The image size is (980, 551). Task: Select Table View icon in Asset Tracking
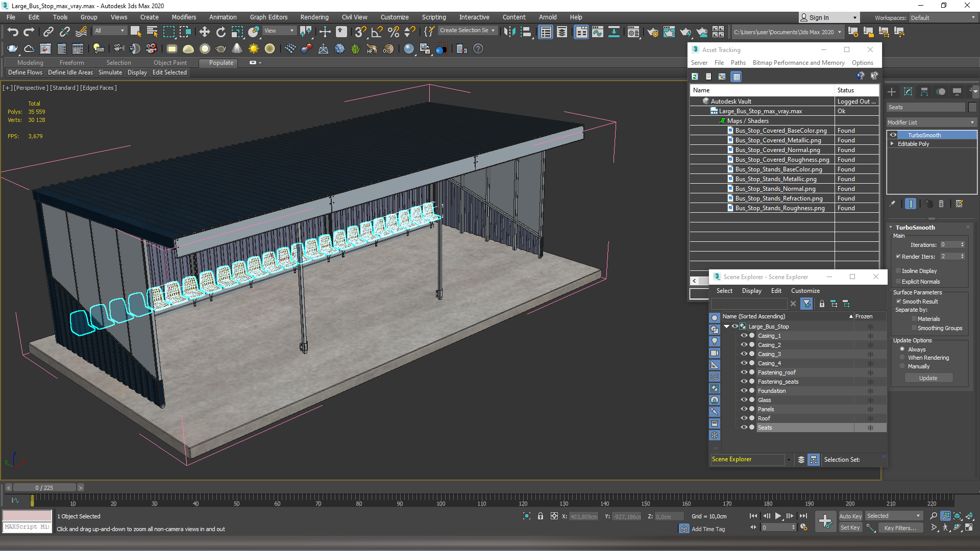tap(736, 77)
